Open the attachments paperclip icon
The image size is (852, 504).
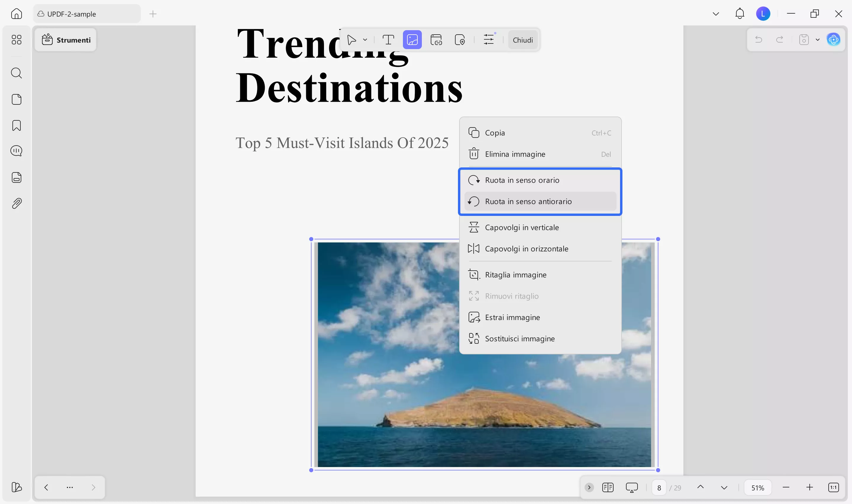(16, 203)
